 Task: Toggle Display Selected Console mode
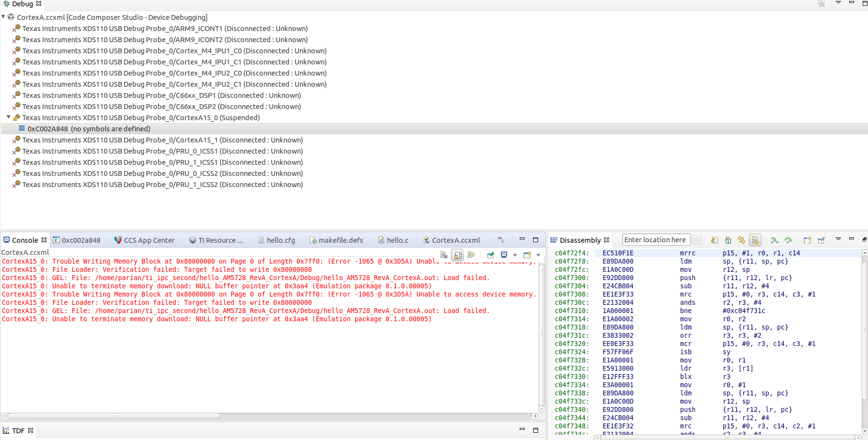point(504,254)
